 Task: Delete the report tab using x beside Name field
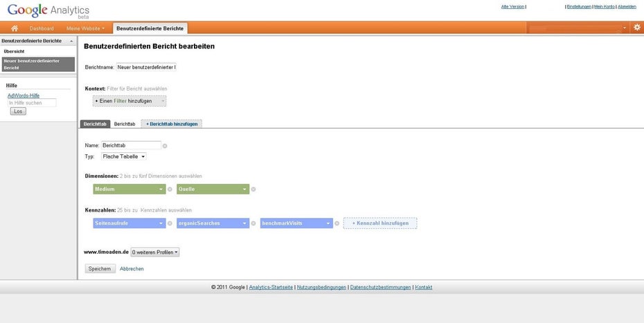point(165,146)
